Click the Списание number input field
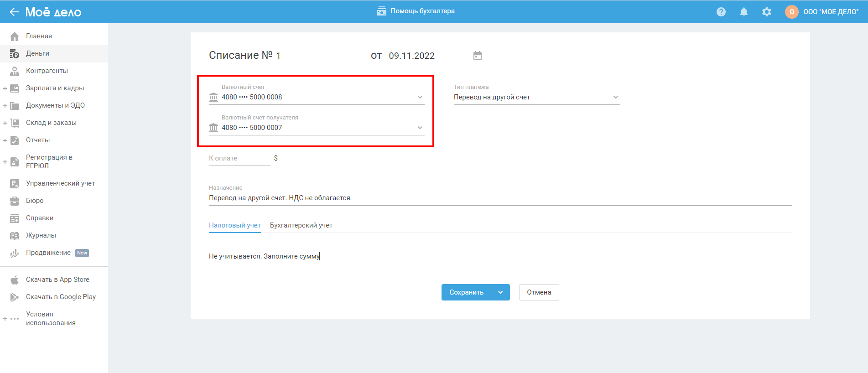 (319, 56)
